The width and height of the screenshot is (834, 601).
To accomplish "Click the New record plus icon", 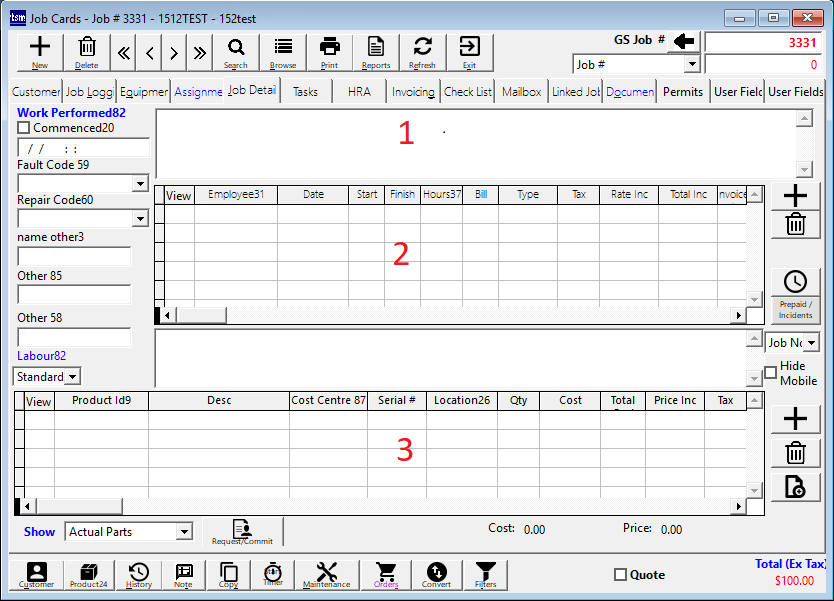I will pyautogui.click(x=40, y=50).
